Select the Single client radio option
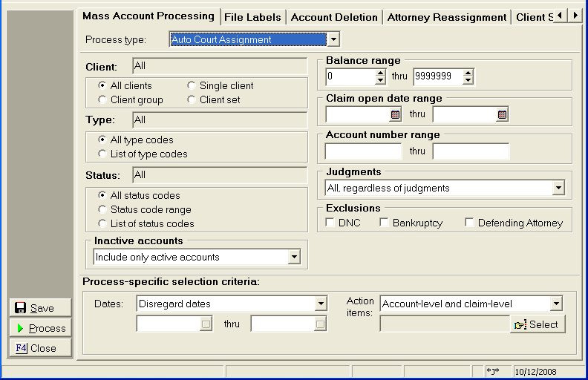The width and height of the screenshot is (588, 380). coord(192,85)
